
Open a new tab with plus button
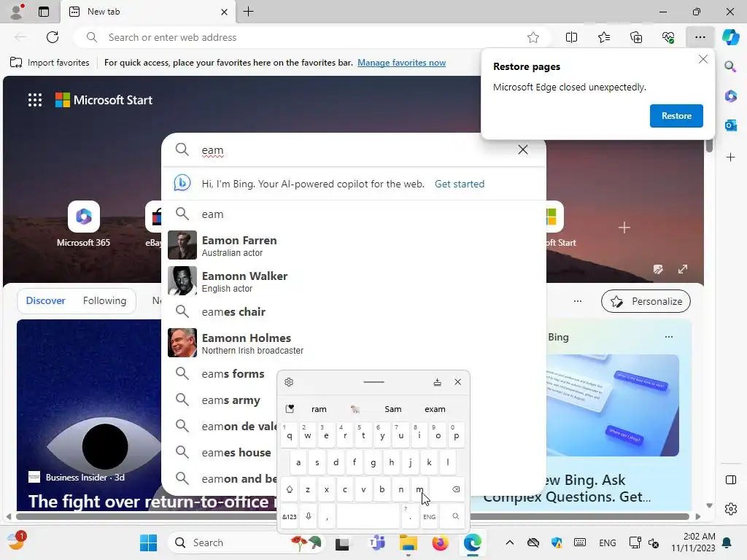tap(248, 12)
